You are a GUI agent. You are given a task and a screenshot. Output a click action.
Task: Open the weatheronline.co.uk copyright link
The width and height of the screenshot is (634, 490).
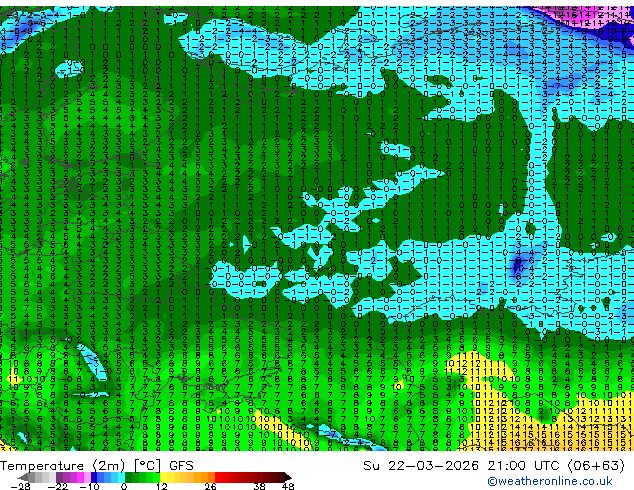click(550, 481)
